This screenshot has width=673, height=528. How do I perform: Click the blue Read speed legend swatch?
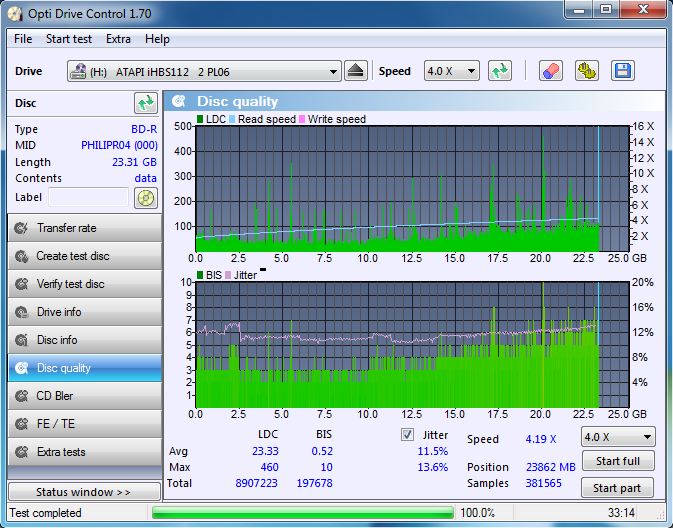(232, 119)
